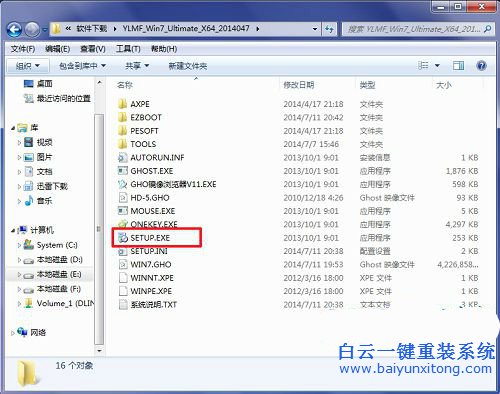Select the WIN7.GHO file icon
Viewport: 500px width, 394px height.
[x=123, y=264]
